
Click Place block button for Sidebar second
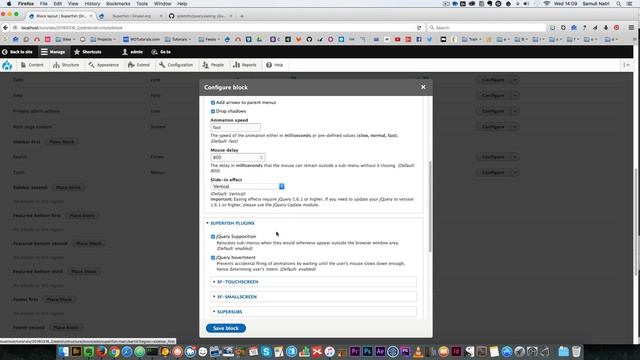pyautogui.click(x=68, y=187)
